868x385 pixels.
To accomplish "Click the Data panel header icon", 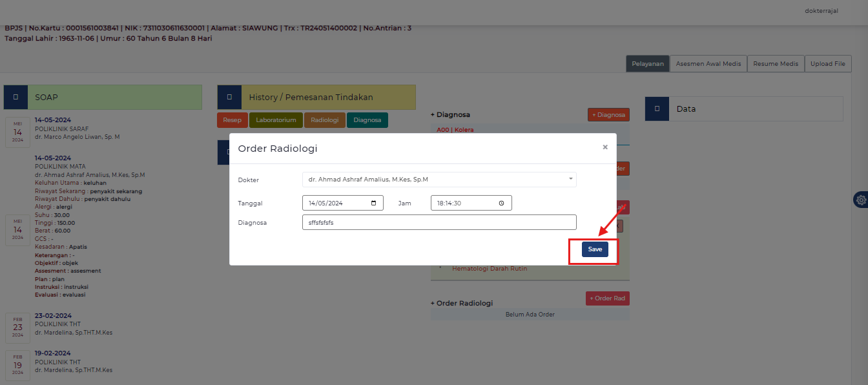I will pos(657,109).
